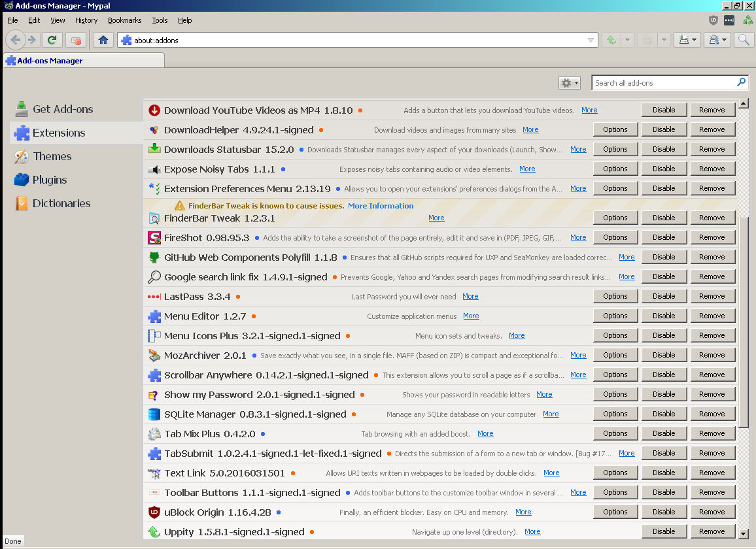The image size is (756, 549).
Task: Click in the Search all add-ons field
Action: coord(663,83)
